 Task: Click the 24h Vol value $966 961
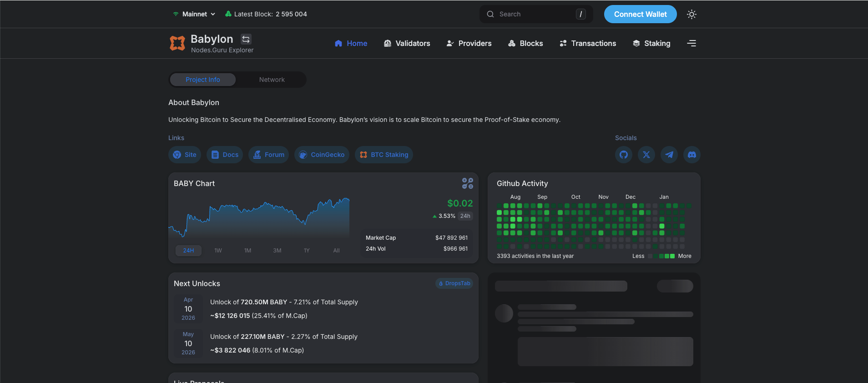455,249
